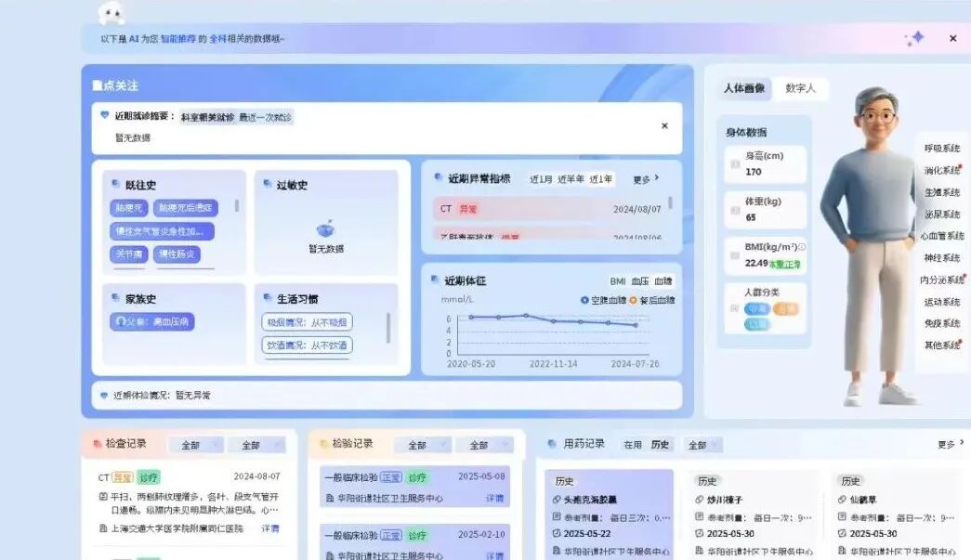Switch to the 血压 tab in 近期体征
Viewport: 971px width, 560px height.
[x=641, y=280]
